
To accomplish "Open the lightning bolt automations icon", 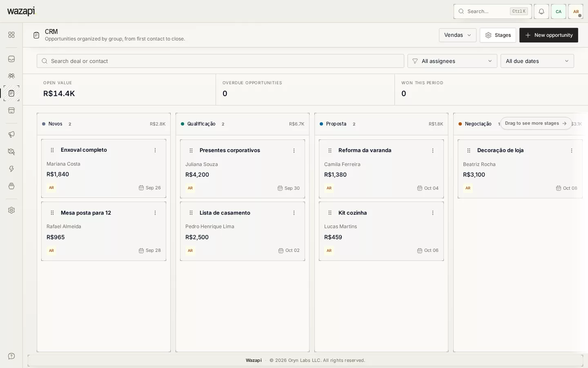I will click(x=11, y=169).
